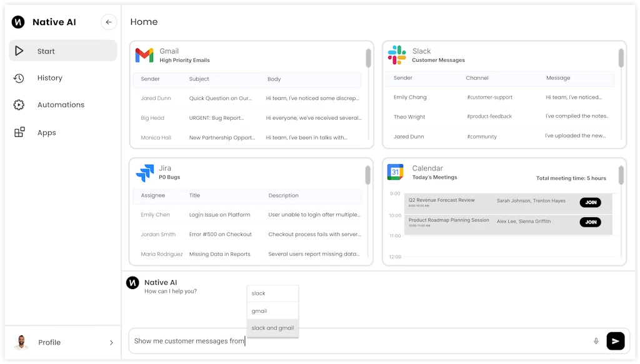Select "slack and gmail" suggestion option
Viewport: 640px width, 364px height.
tap(272, 328)
